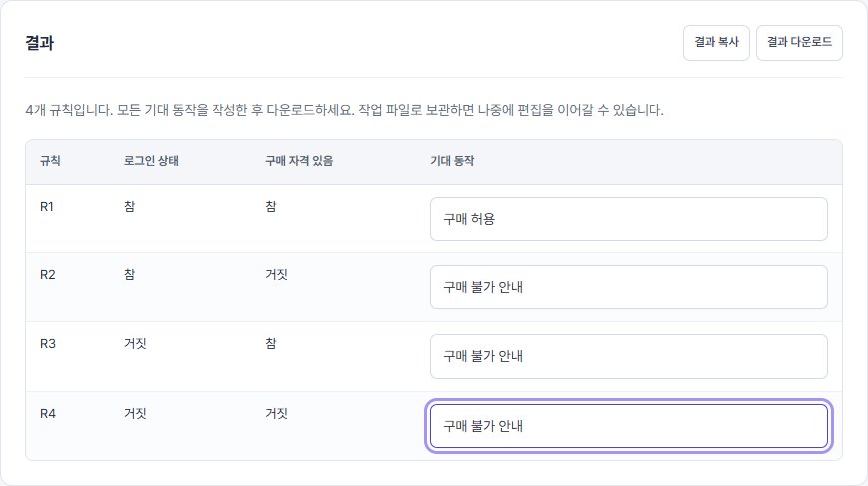Click R1's 구매 자격 value 참
Image resolution: width=868 pixels, height=486 pixels.
click(x=270, y=206)
